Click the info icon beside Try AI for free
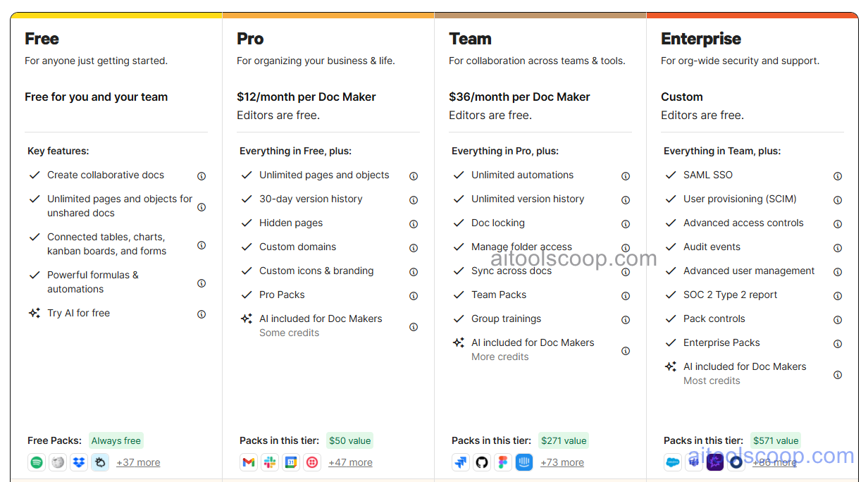 click(201, 314)
